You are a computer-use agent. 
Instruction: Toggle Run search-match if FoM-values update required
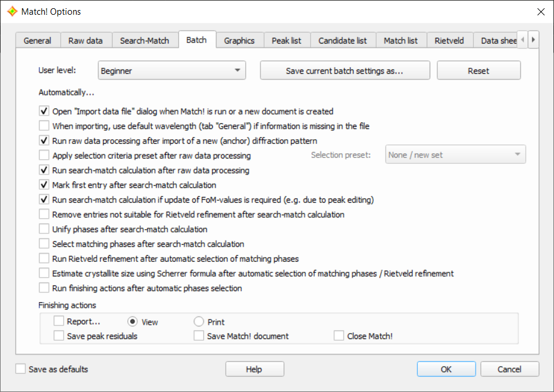point(44,199)
